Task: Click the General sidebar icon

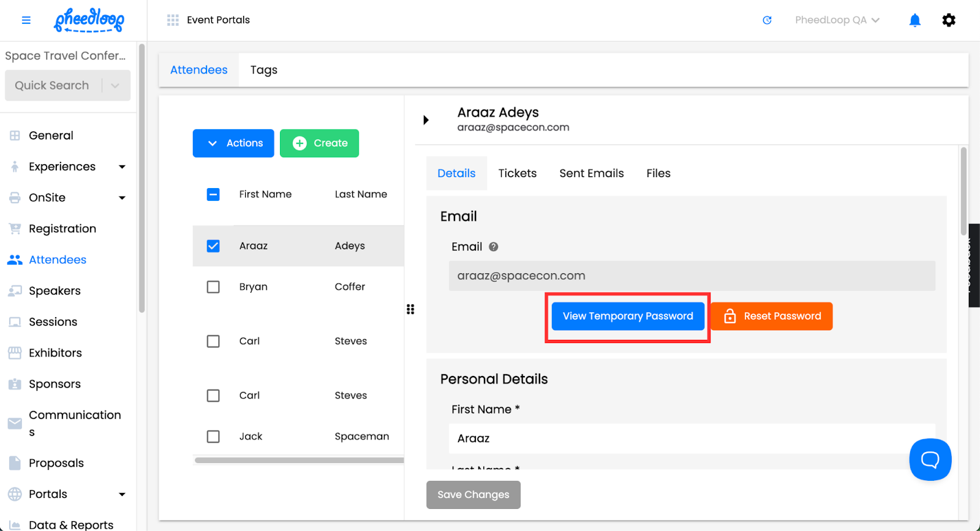Action: coord(15,135)
